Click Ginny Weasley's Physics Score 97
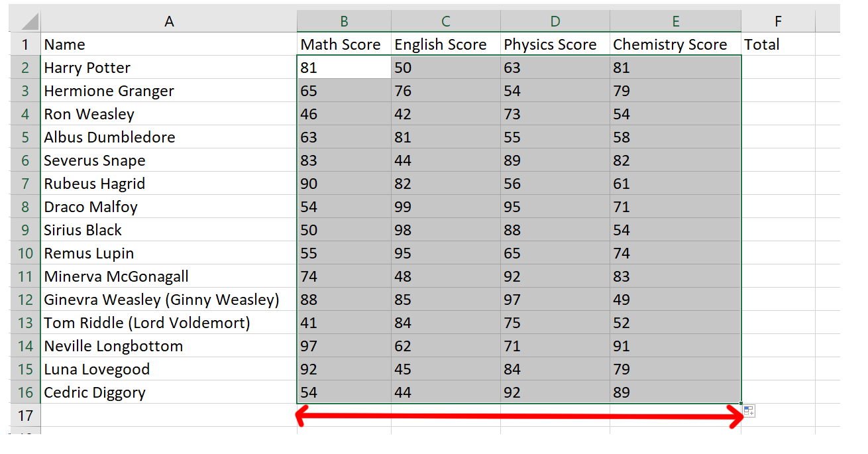 pyautogui.click(x=555, y=300)
